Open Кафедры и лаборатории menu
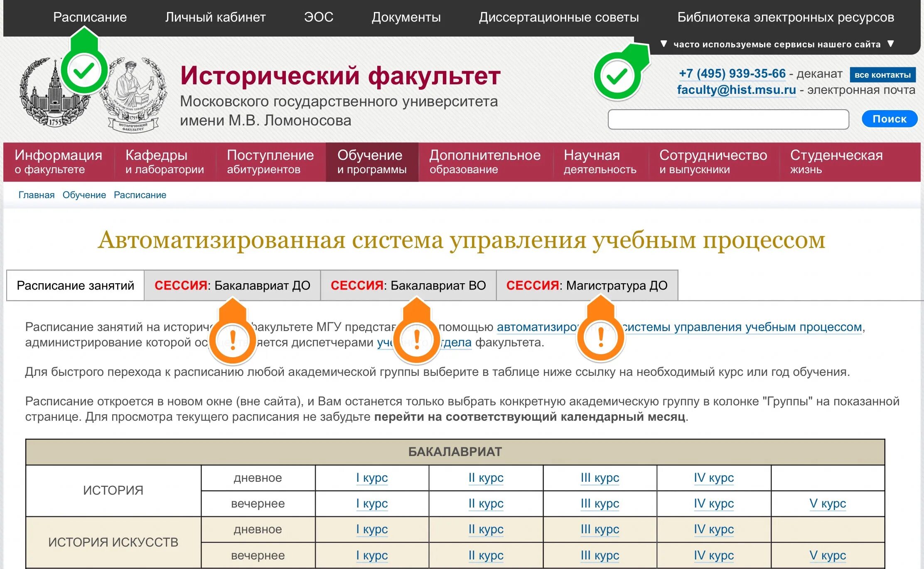 (x=165, y=162)
